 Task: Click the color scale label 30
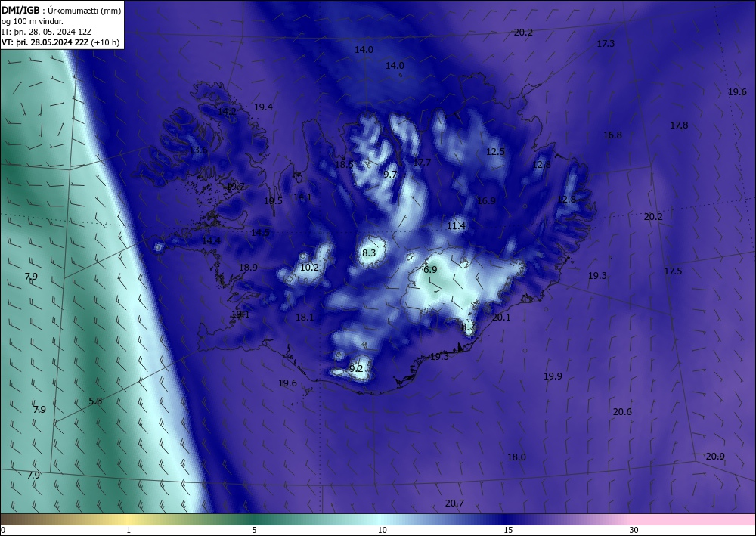(634, 530)
